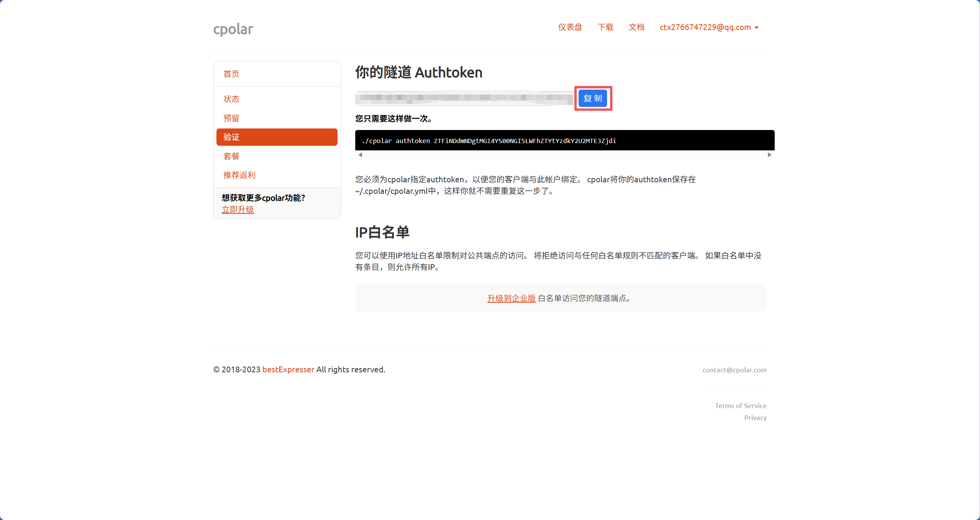980x520 pixels.
Task: Click the code block right scroll arrow
Action: point(769,155)
